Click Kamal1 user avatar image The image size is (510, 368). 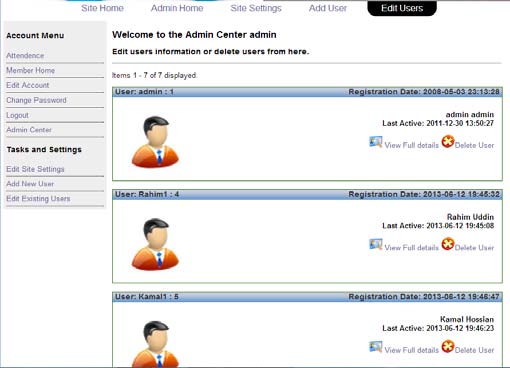click(155, 344)
